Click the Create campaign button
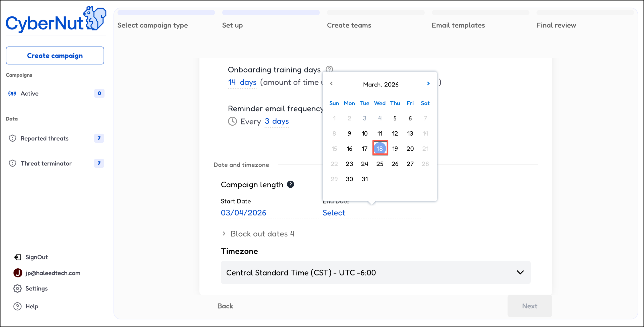The width and height of the screenshot is (644, 327). click(55, 56)
